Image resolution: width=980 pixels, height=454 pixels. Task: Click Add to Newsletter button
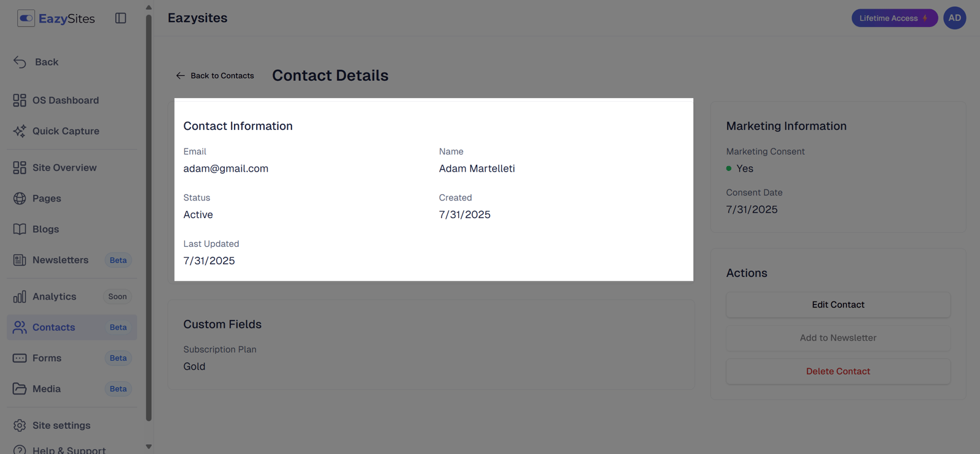coord(838,338)
